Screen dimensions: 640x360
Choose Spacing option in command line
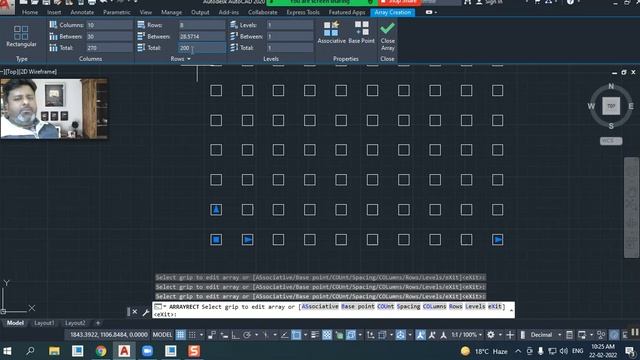(x=408, y=307)
